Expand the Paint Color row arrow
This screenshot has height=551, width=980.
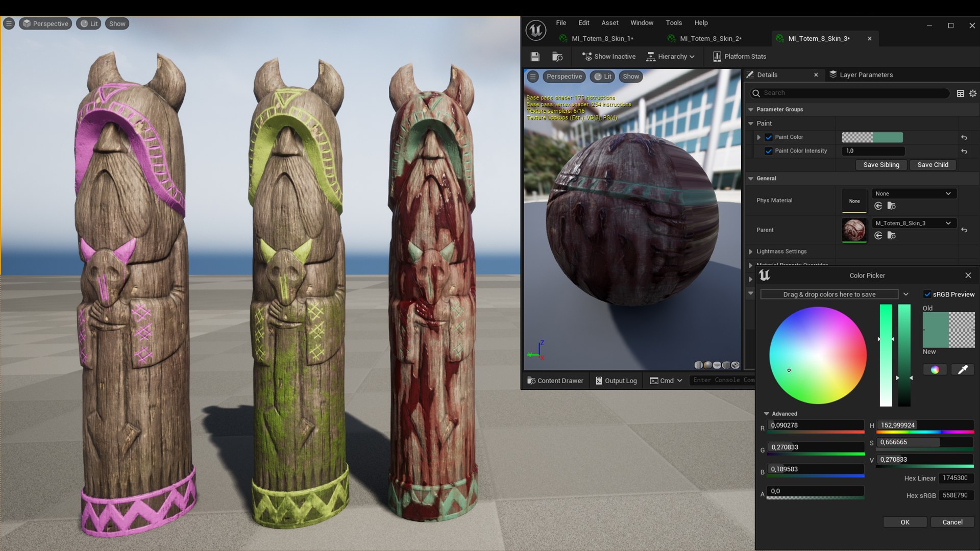coord(759,137)
